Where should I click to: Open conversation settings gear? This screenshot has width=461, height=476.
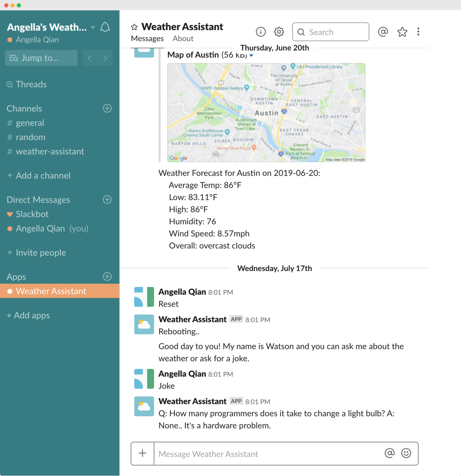click(x=279, y=32)
